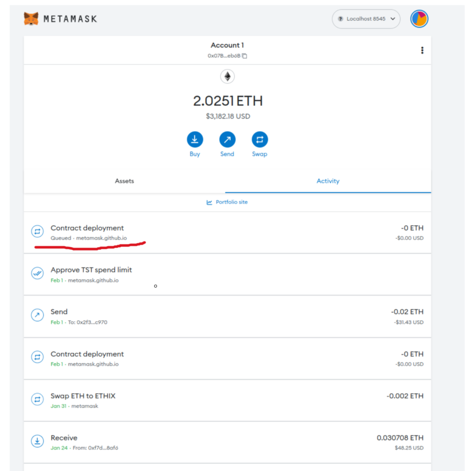Click the Feb 1 Contract deployment icon

38,357
